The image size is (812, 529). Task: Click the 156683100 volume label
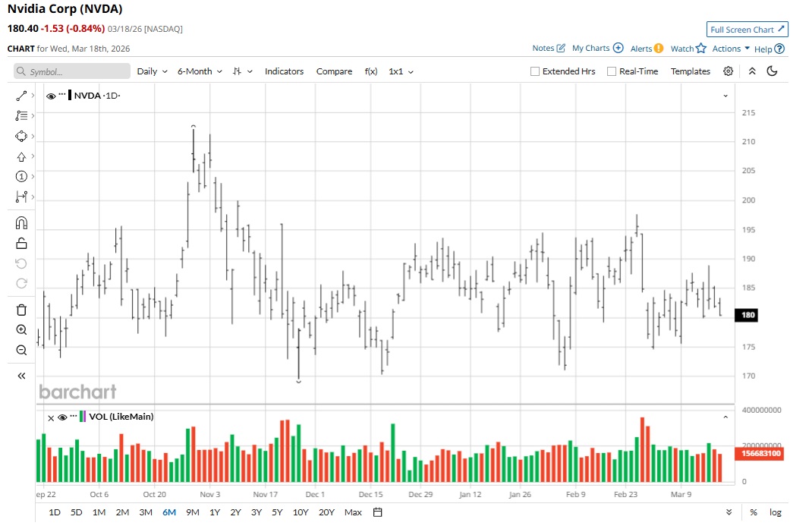click(x=759, y=454)
